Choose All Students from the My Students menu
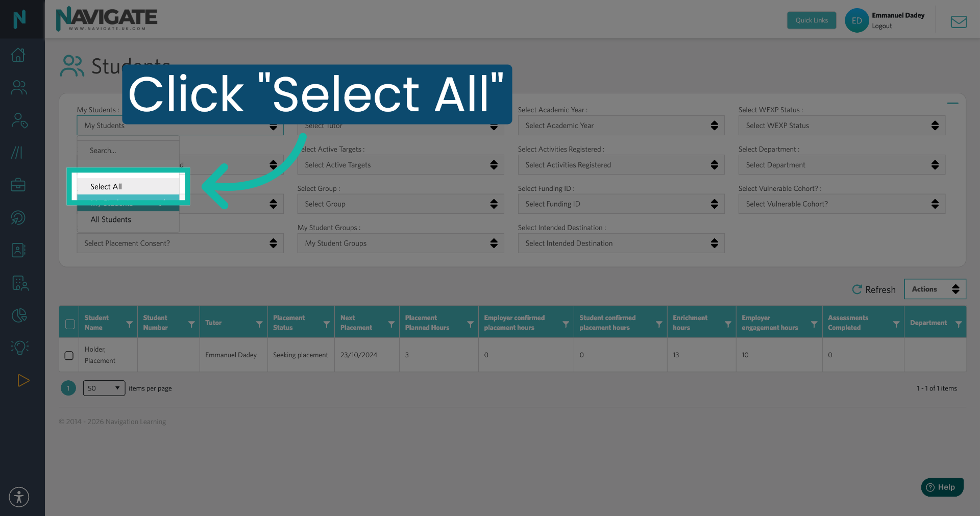The image size is (980, 516). 110,219
